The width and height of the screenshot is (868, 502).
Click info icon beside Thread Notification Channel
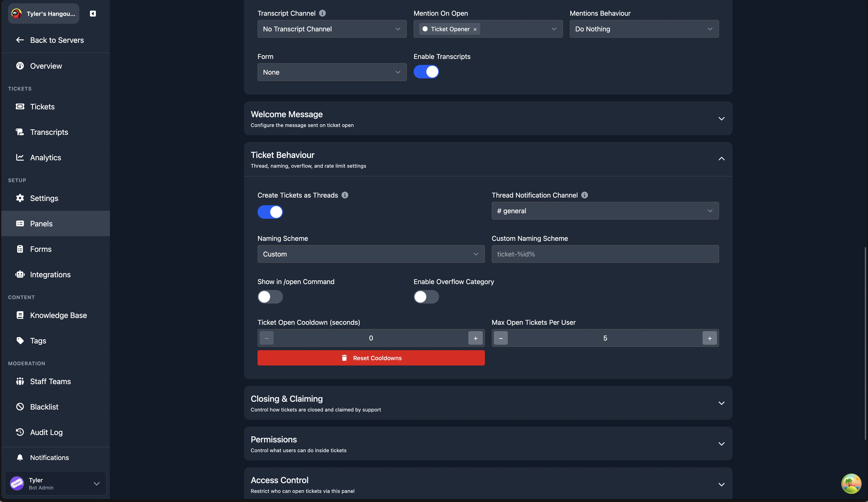[x=585, y=195]
